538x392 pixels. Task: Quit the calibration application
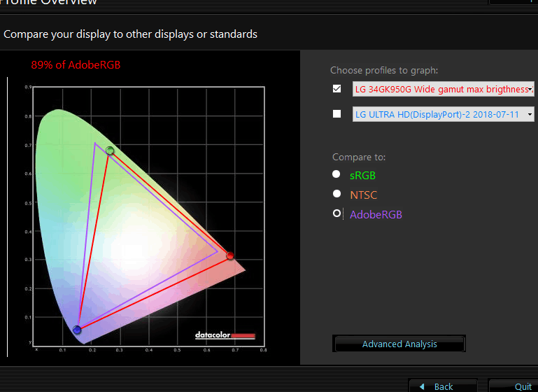click(514, 386)
